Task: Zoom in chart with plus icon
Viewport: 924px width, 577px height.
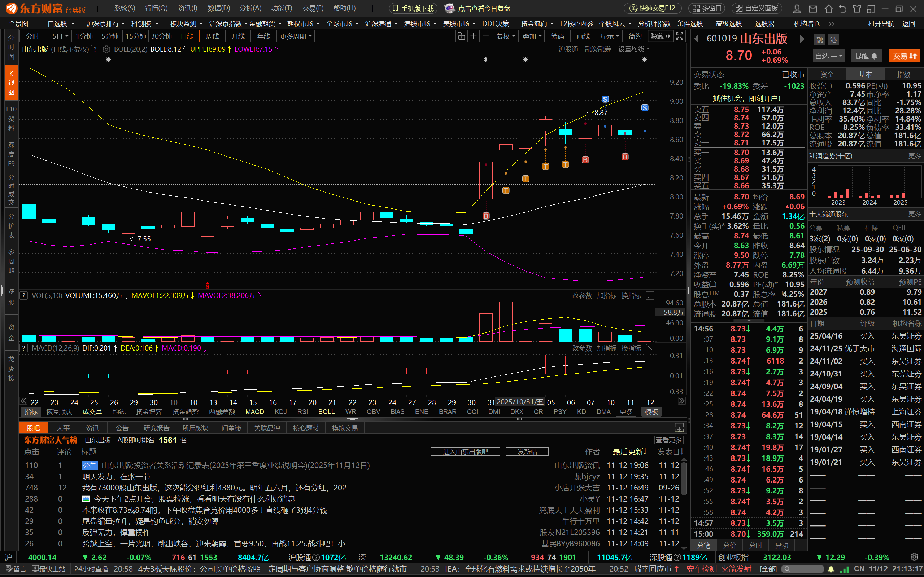Action: point(474,36)
